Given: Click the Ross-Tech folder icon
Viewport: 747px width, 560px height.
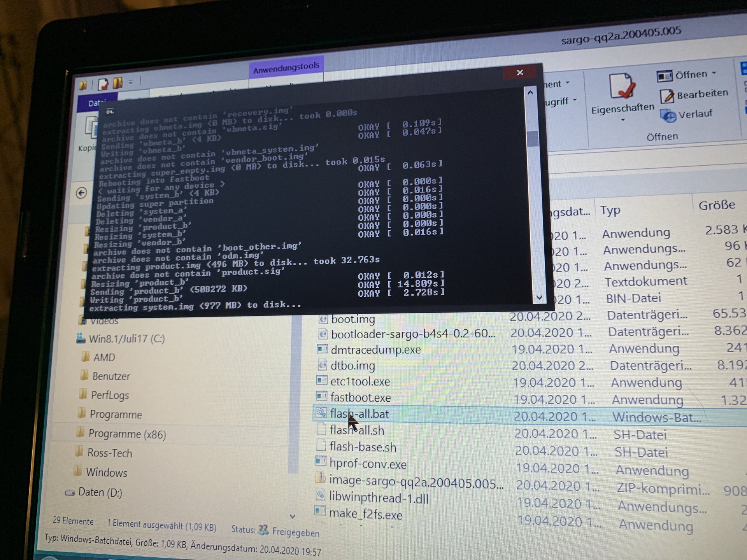Looking at the screenshot, I should [x=79, y=452].
